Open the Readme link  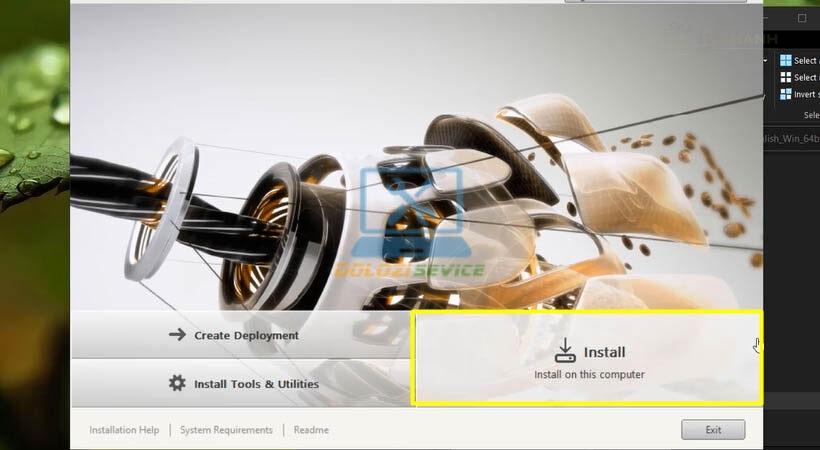pos(311,430)
